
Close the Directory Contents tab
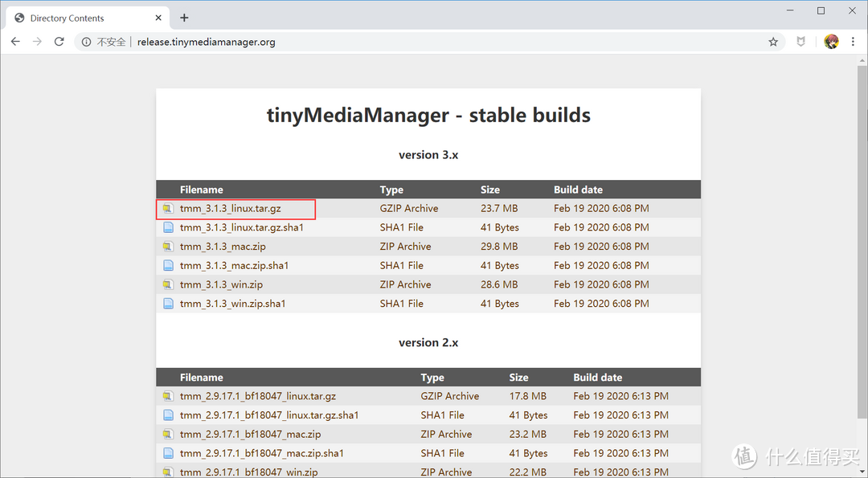pos(158,18)
